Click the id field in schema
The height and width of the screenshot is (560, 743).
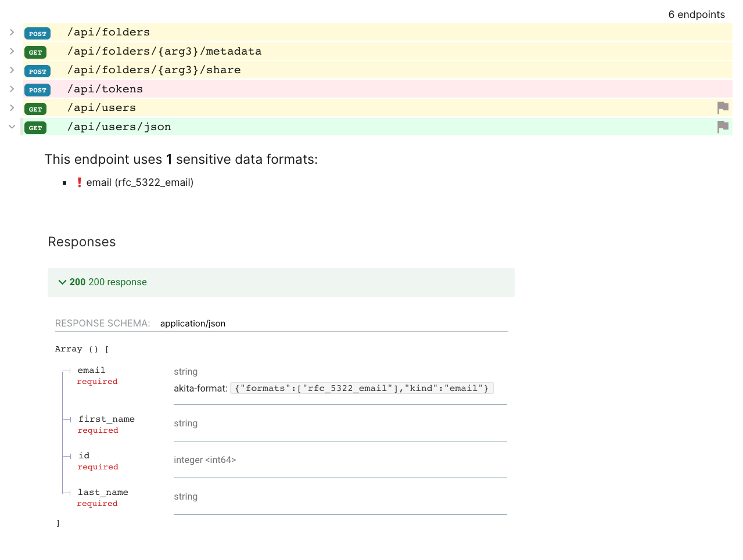(84, 455)
